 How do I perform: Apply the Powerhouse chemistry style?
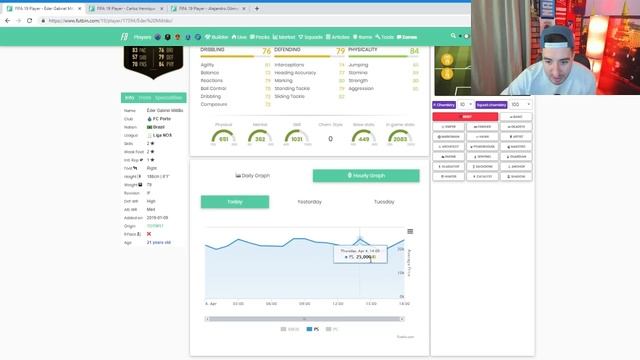click(482, 147)
